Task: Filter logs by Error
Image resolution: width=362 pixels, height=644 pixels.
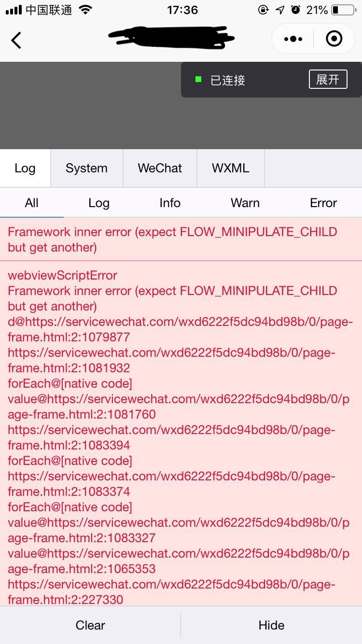Action: [x=323, y=203]
